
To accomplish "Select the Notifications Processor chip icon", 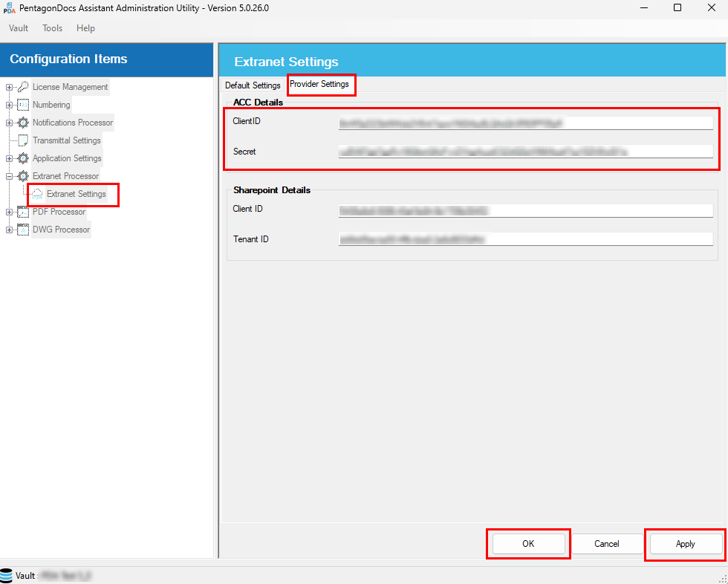I will 23,123.
